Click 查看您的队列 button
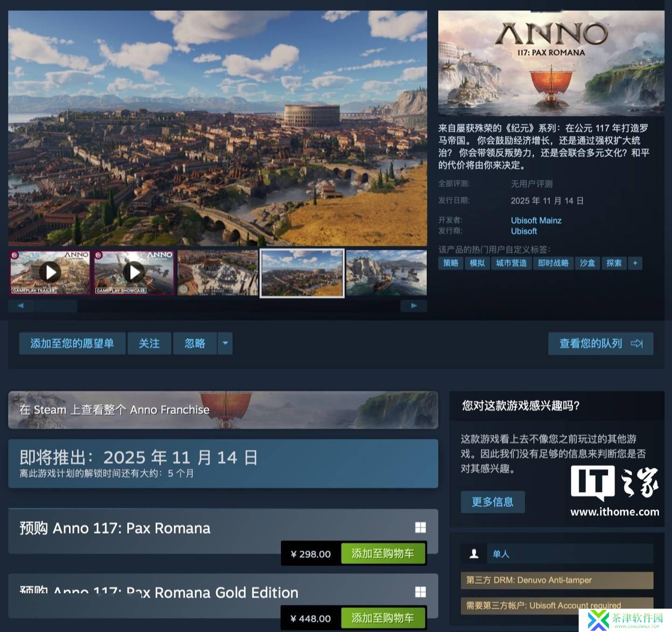 click(x=601, y=344)
